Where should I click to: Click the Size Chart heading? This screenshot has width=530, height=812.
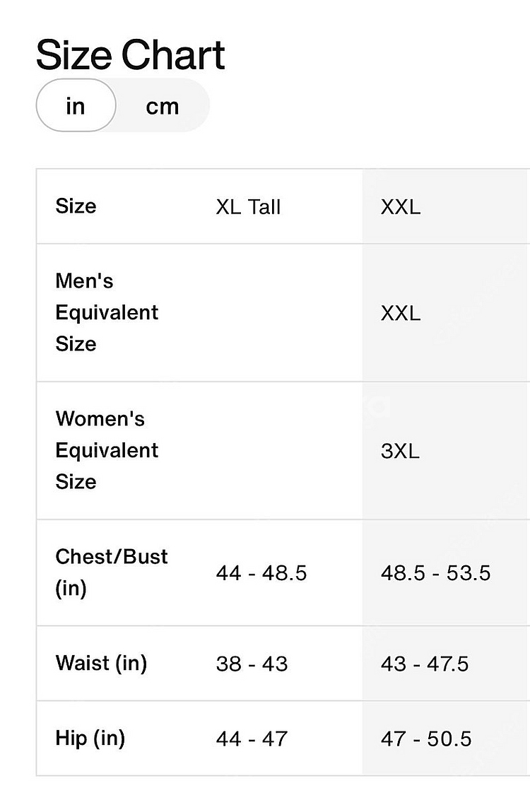pos(131,55)
